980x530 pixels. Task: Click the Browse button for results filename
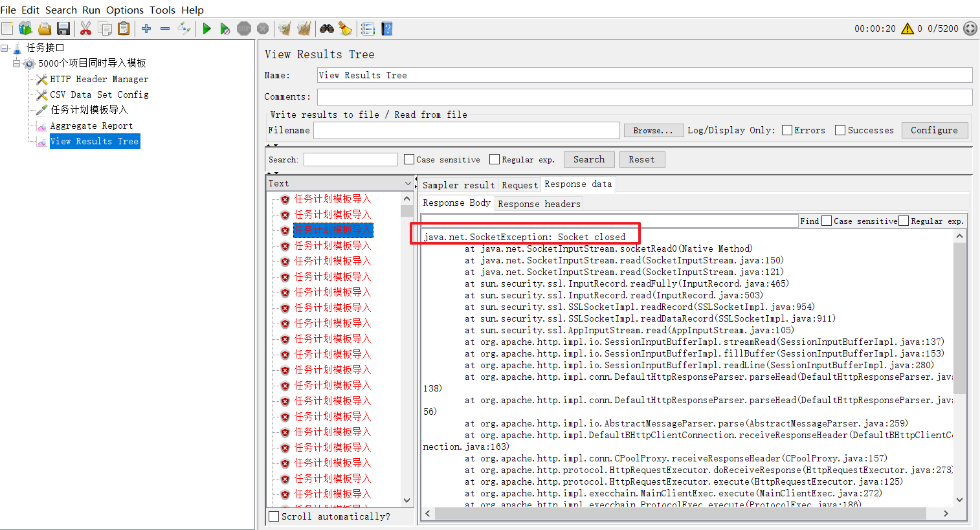point(653,129)
